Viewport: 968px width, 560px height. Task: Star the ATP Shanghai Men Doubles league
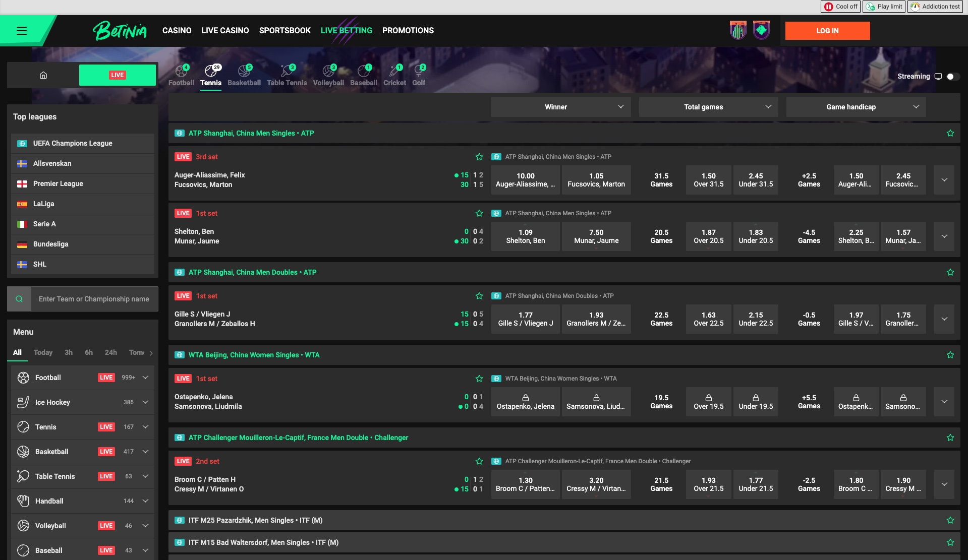tap(950, 272)
